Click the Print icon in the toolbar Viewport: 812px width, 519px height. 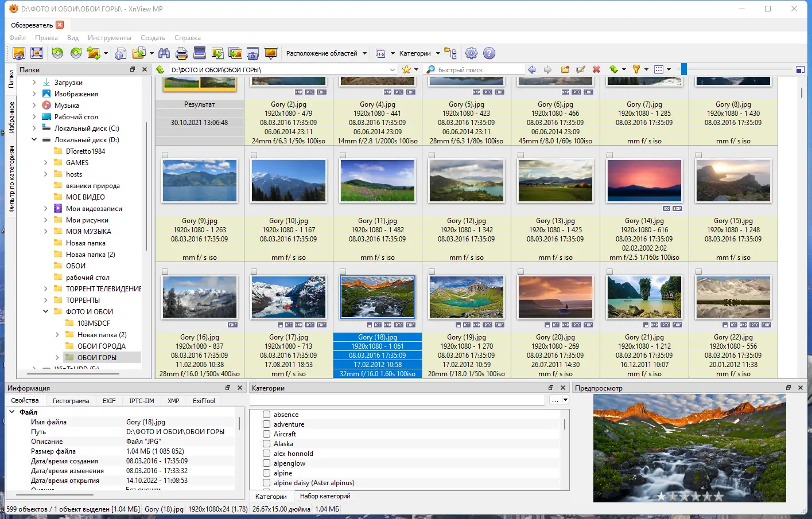[182, 53]
